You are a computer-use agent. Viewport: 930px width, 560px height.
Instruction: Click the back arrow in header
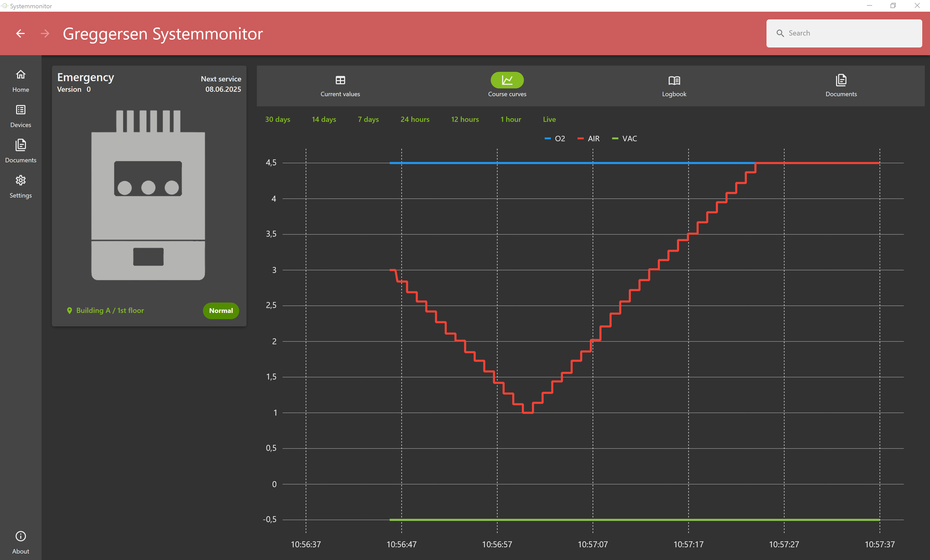pyautogui.click(x=20, y=33)
